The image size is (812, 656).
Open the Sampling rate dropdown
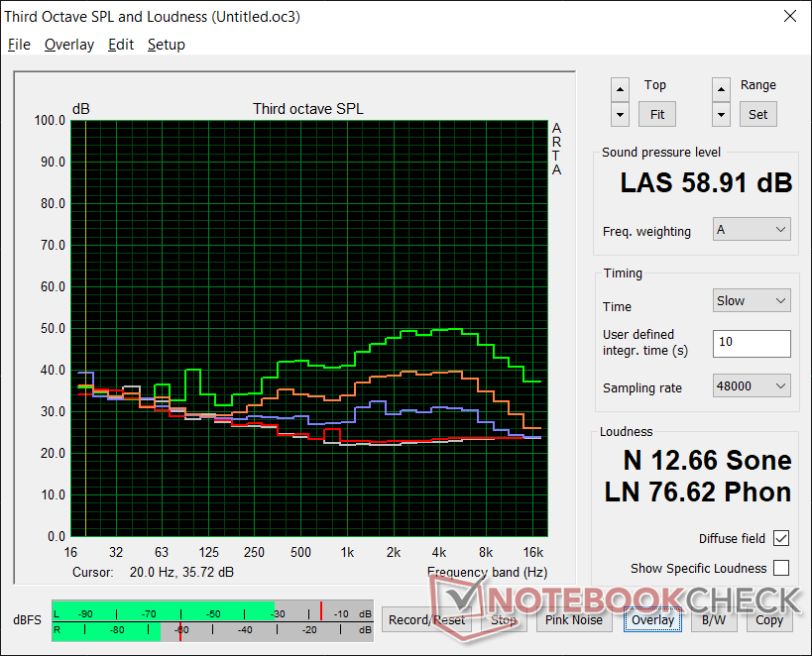[x=752, y=385]
